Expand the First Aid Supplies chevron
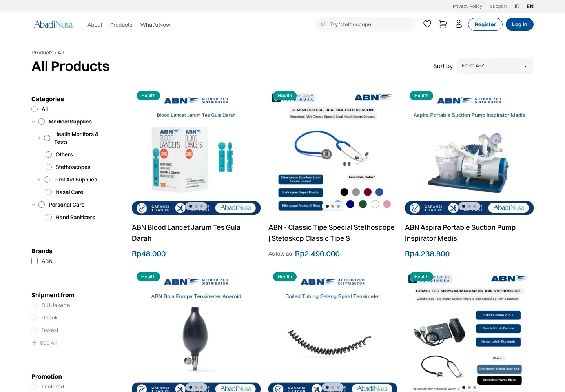The width and height of the screenshot is (565, 392). click(x=39, y=180)
